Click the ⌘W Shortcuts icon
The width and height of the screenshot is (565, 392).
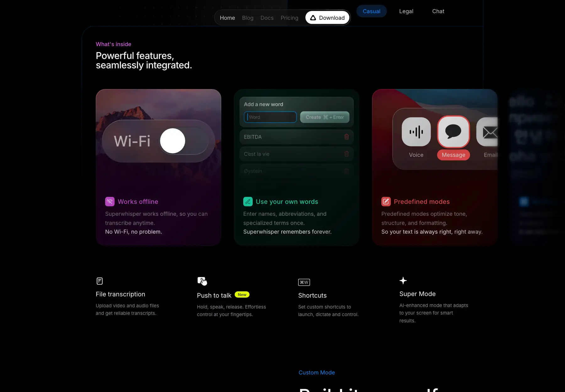(304, 282)
